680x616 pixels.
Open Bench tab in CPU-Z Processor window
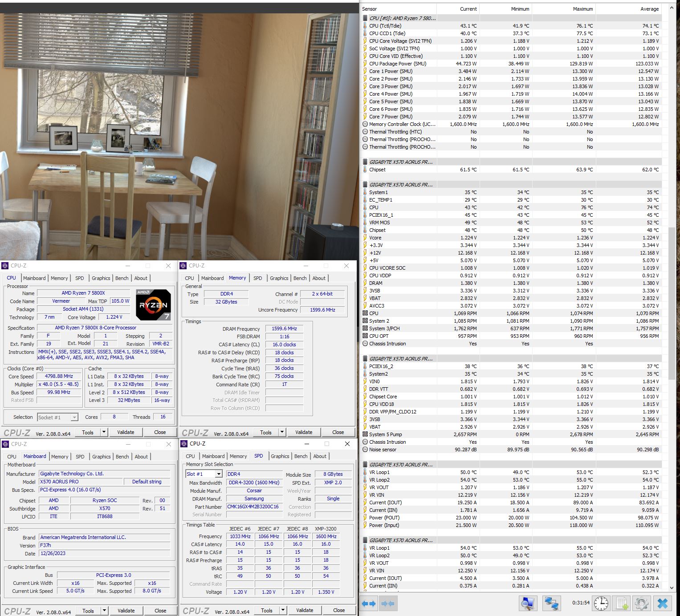coord(122,278)
